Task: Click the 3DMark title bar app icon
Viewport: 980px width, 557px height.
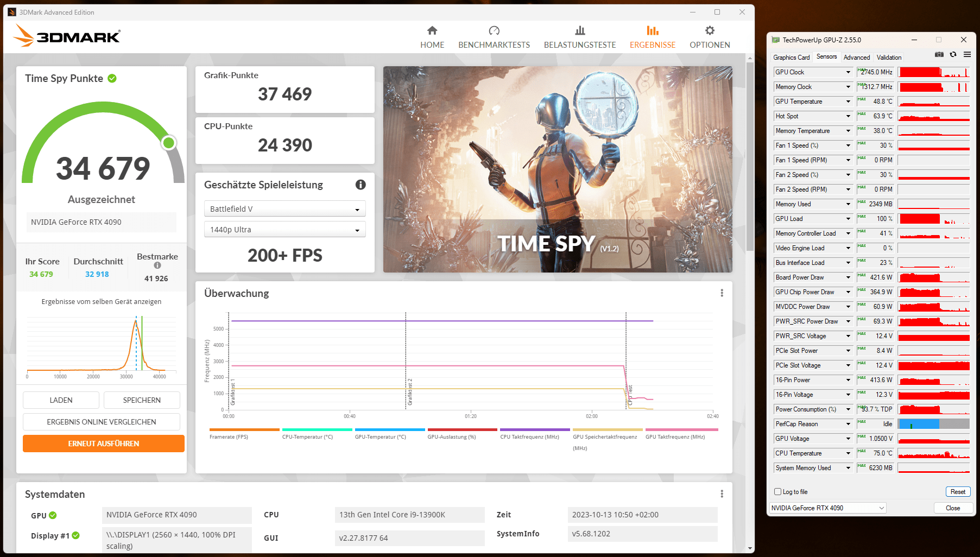Action: pyautogui.click(x=12, y=12)
